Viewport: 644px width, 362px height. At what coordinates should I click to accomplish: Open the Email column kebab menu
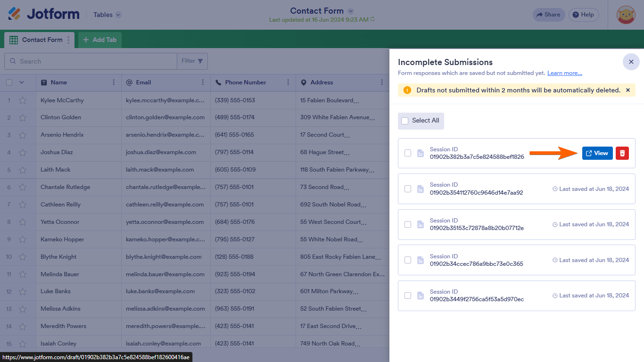[203, 82]
